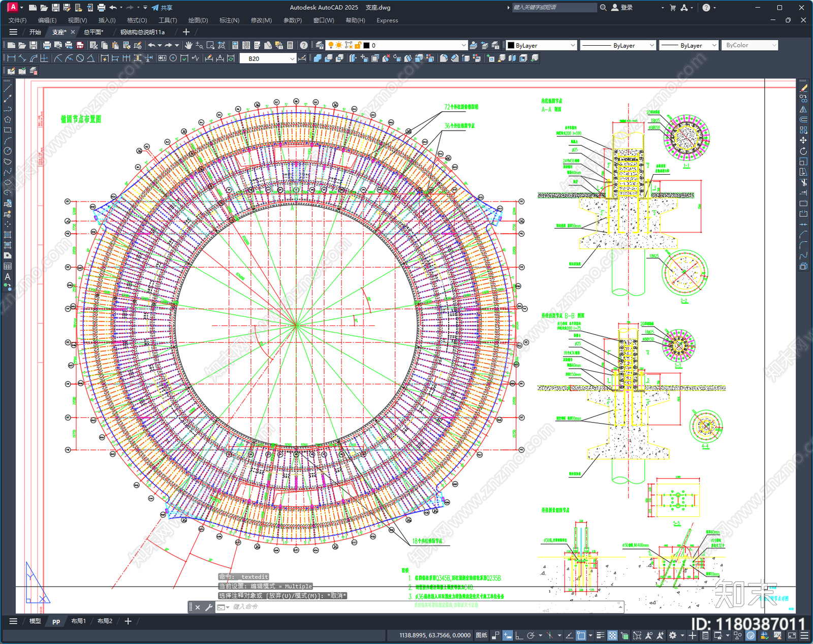Open the 文件(F) menu

[17, 20]
